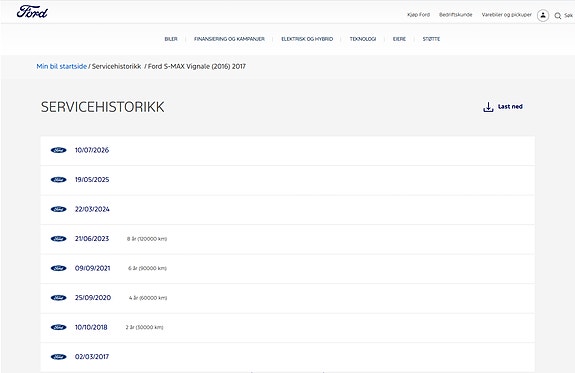Open service entry dated 21/06/2023
The width and height of the screenshot is (575, 373).
288,239
